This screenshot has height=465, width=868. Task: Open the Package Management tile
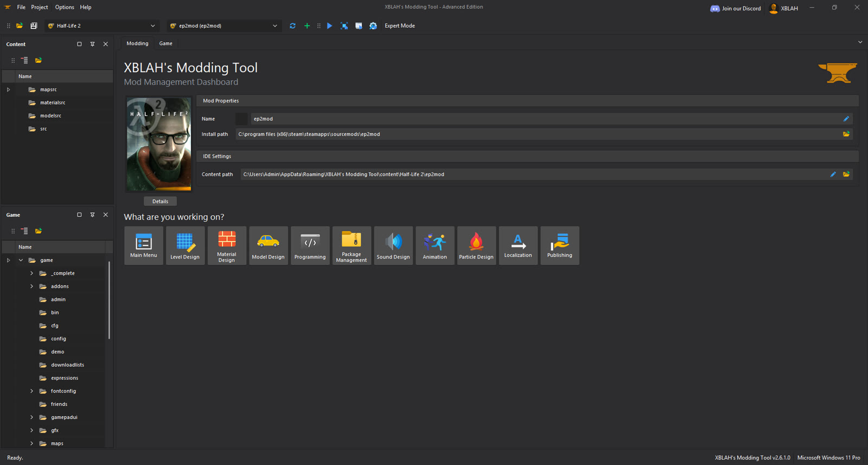(x=352, y=246)
